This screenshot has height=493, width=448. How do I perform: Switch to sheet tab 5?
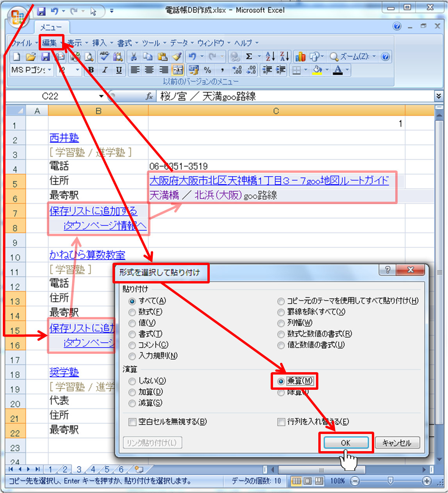[x=107, y=470]
